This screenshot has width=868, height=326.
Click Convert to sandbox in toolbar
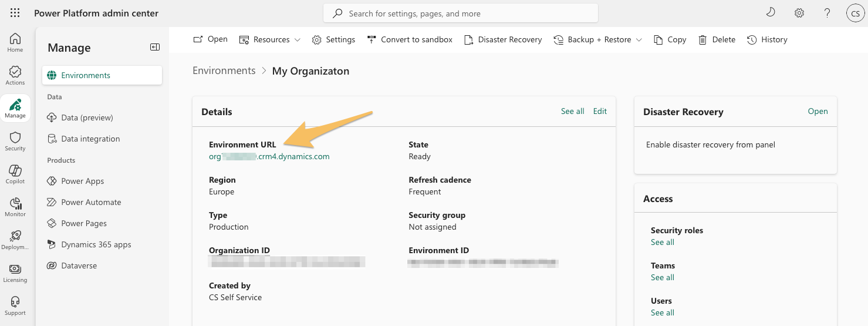(410, 39)
